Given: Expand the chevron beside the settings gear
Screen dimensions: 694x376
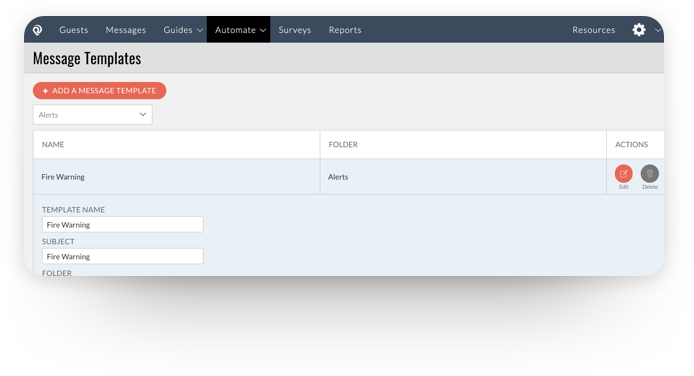Looking at the screenshot, I should [657, 30].
